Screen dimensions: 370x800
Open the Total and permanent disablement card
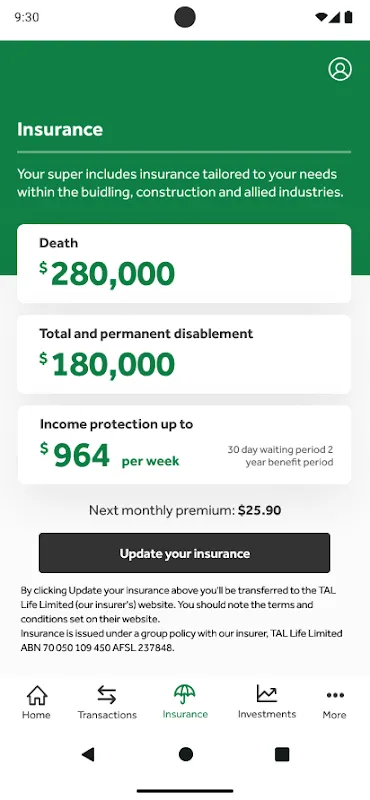pyautogui.click(x=184, y=354)
